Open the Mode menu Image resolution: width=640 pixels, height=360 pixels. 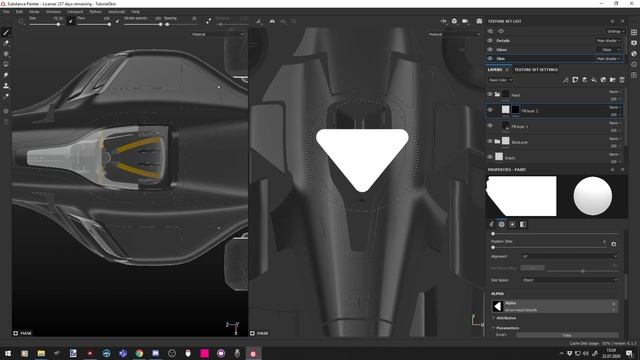coord(34,12)
